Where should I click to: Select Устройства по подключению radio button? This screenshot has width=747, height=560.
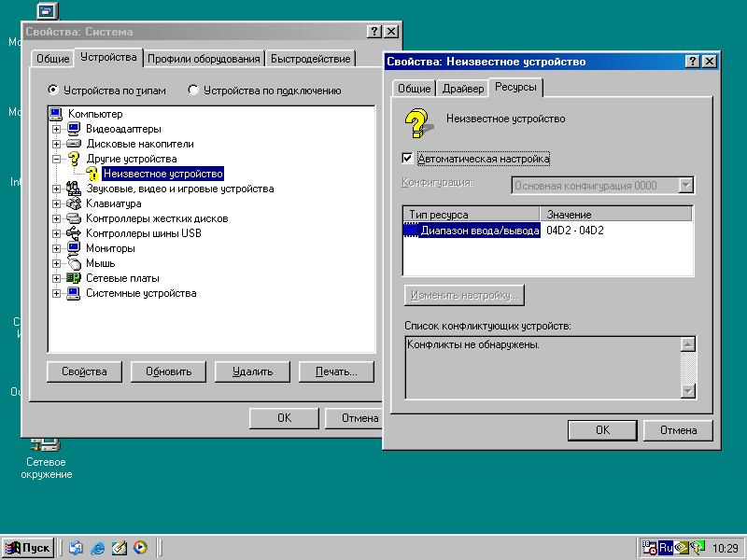(x=193, y=90)
